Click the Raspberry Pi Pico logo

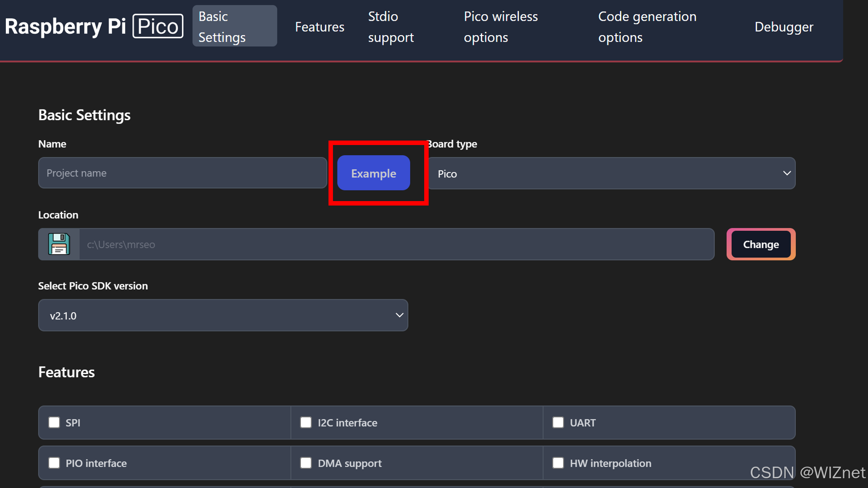(x=94, y=26)
